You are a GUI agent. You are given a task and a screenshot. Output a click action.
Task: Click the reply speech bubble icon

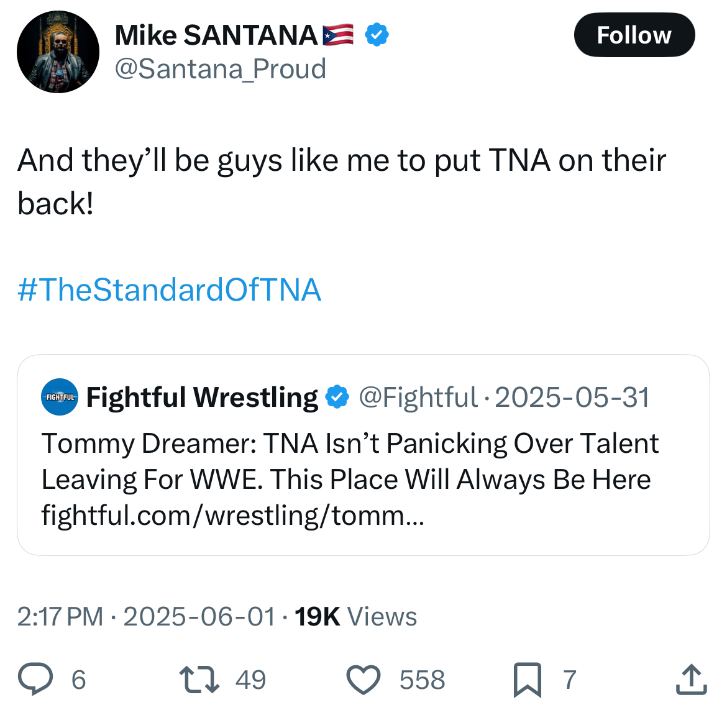coord(35,679)
